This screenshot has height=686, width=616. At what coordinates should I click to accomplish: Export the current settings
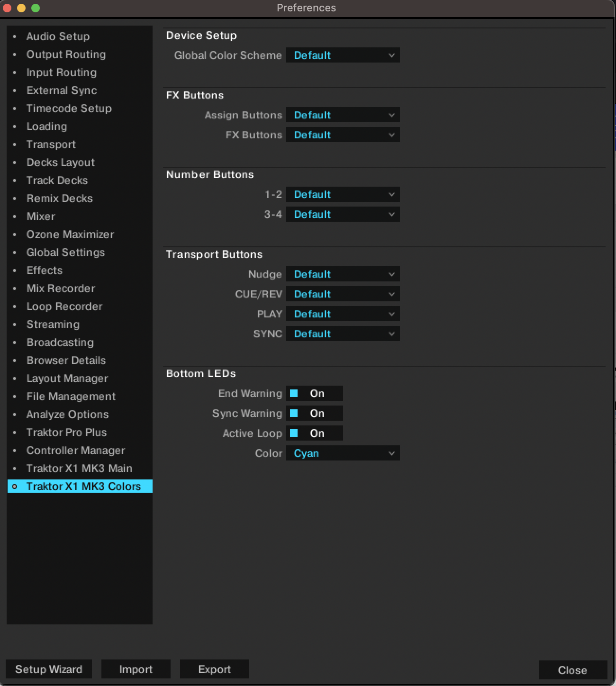pyautogui.click(x=214, y=669)
